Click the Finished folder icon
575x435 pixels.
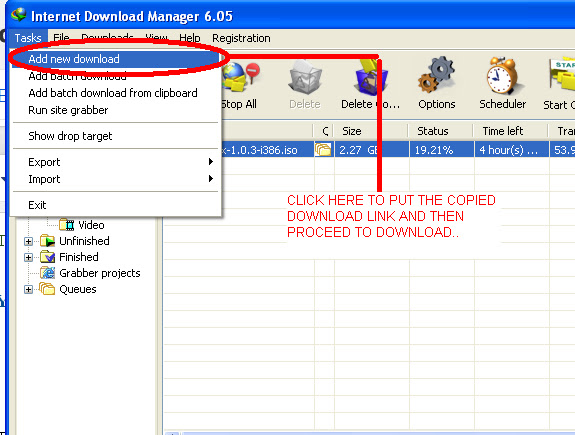(48, 257)
